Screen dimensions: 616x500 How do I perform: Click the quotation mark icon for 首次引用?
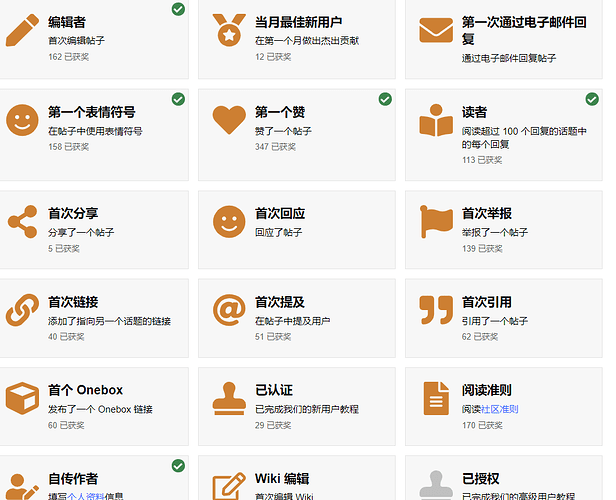[436, 310]
